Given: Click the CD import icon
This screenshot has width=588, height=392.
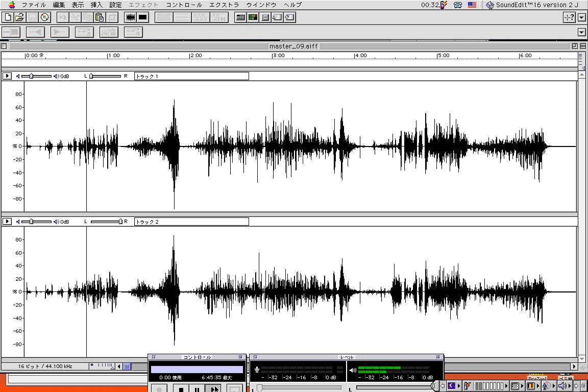Looking at the screenshot, I should (44, 17).
